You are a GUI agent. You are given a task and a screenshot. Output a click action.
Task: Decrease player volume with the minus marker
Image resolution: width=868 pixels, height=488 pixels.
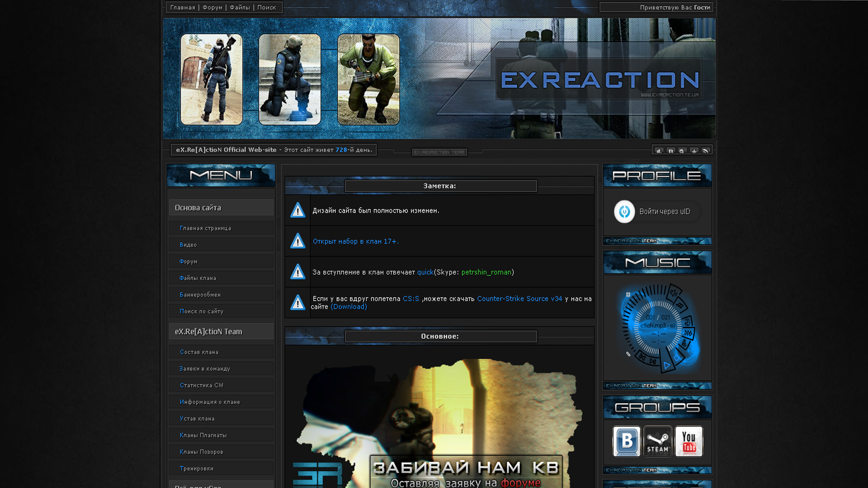pos(628,354)
